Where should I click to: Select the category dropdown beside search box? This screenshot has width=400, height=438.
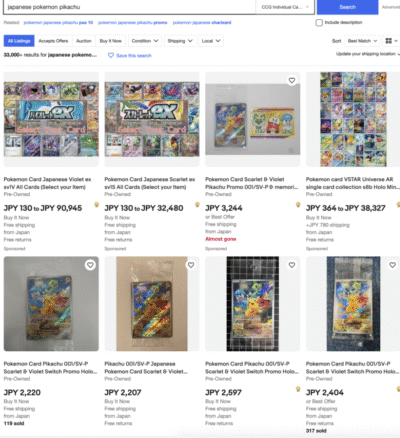[285, 7]
